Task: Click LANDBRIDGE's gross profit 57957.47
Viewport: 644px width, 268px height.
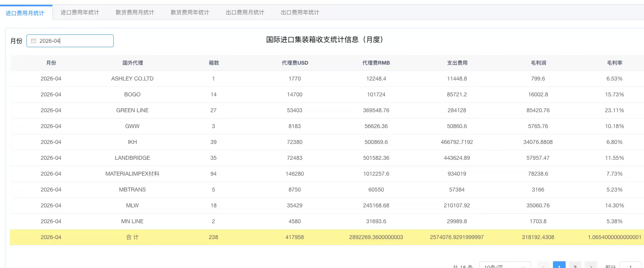Action: click(x=538, y=158)
